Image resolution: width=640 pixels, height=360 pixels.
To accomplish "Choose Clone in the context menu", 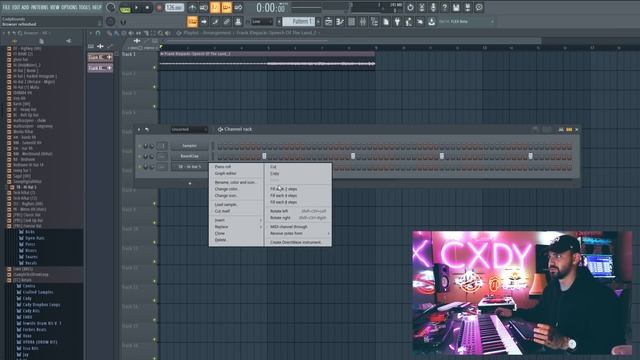I will pos(220,233).
